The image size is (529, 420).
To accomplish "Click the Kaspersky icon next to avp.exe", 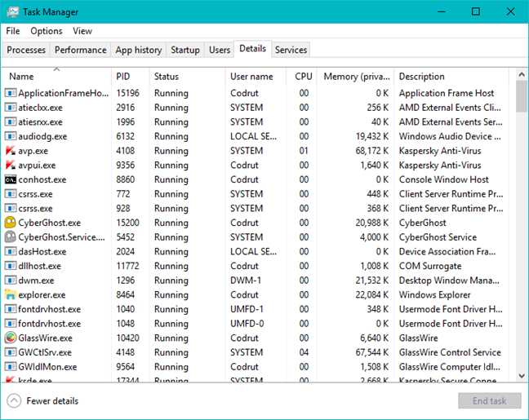I will point(11,150).
